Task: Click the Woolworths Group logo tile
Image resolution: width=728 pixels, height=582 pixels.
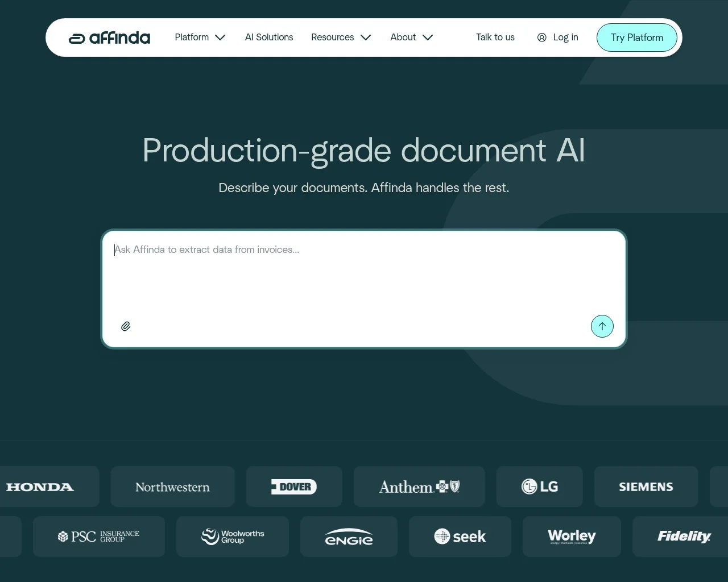Action: click(x=233, y=537)
